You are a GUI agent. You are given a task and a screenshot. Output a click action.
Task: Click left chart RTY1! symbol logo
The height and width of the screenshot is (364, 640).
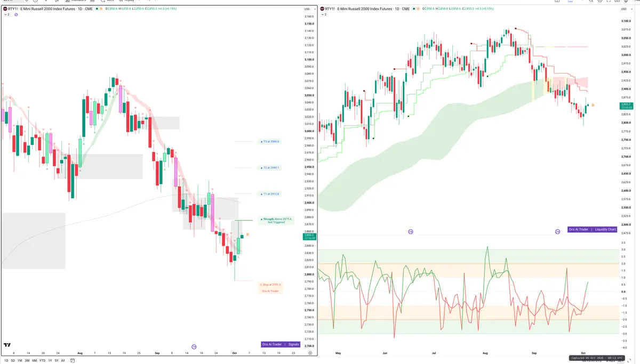[x=5, y=9]
